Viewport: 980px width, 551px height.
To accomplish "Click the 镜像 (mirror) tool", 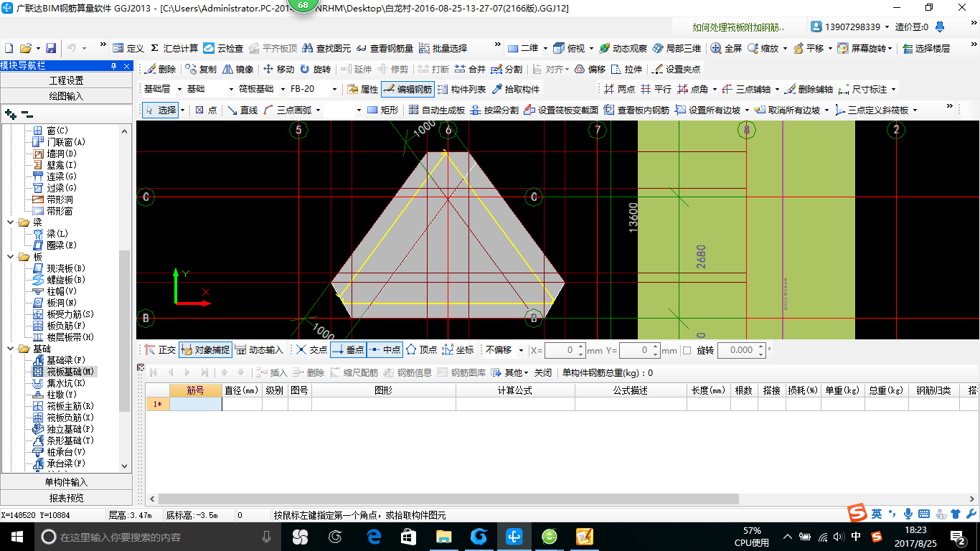I will point(237,70).
